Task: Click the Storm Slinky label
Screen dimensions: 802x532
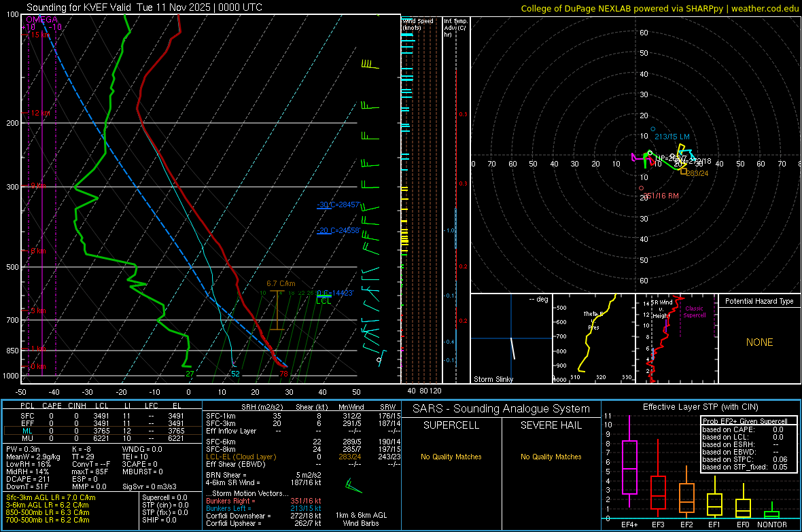Action: (x=493, y=379)
